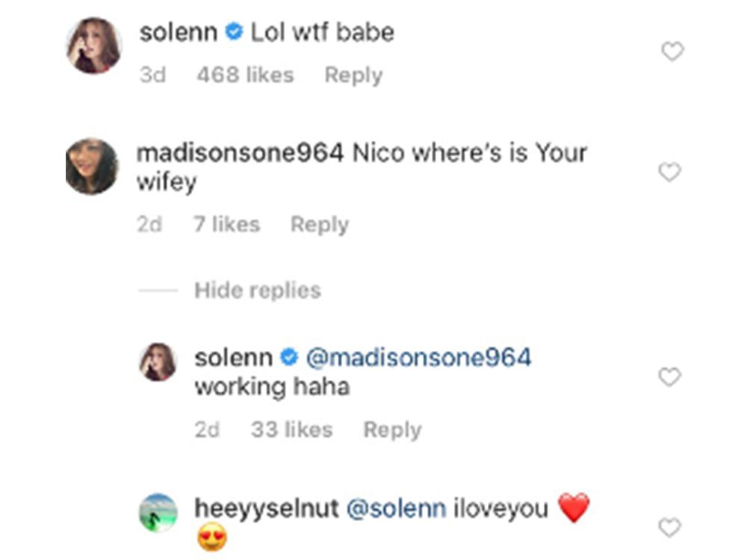Image resolution: width=747 pixels, height=560 pixels.
Task: Open solenn's avatar in the reply thread
Action: [158, 362]
